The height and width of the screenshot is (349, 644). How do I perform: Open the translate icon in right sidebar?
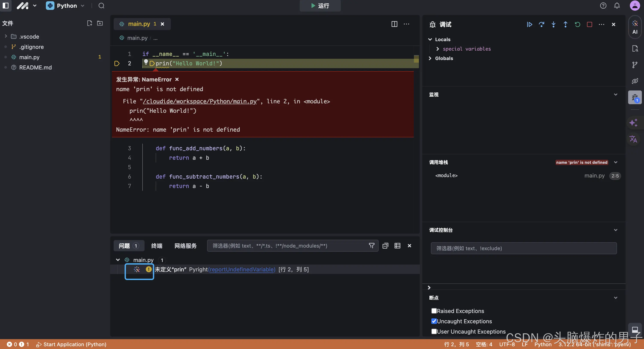[633, 139]
